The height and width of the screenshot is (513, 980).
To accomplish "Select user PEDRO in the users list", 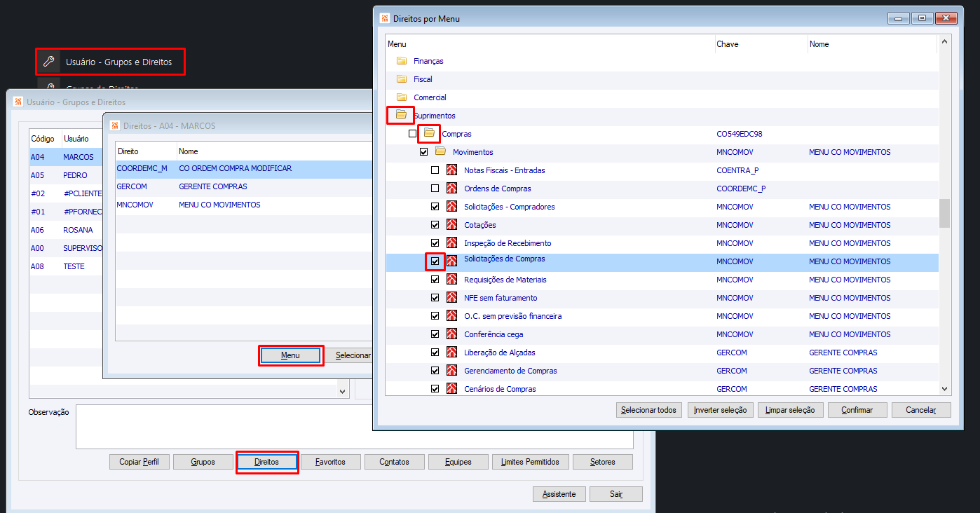I will pos(67,175).
